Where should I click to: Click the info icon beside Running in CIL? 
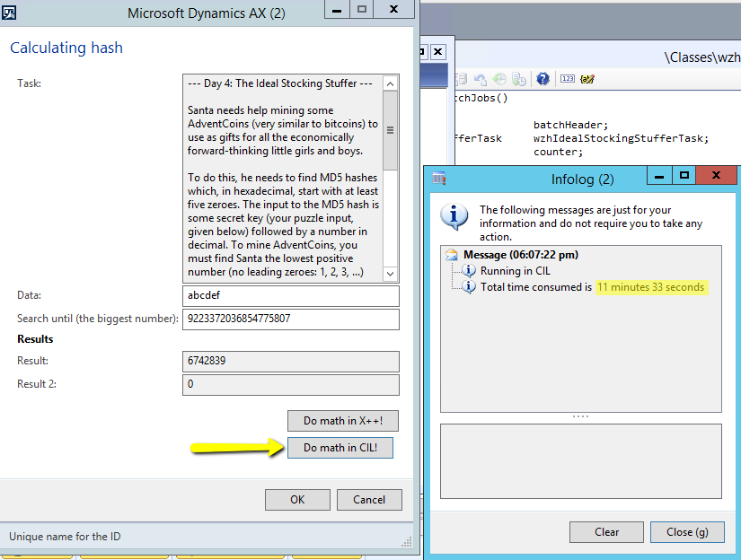tap(468, 270)
